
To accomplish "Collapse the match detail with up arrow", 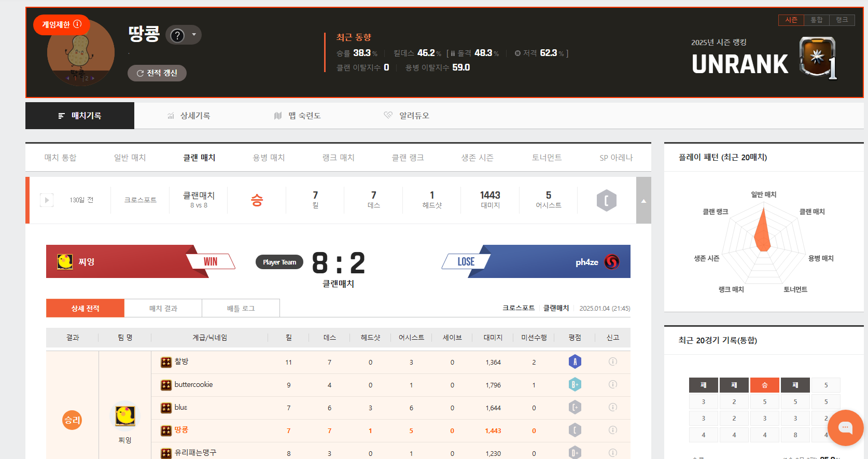I will tap(643, 201).
